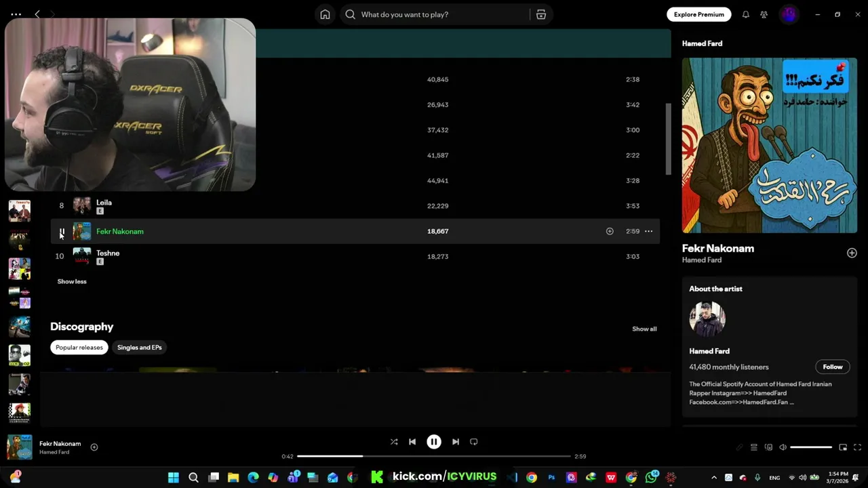This screenshot has width=868, height=488.
Task: Select Popular releases filter chip
Action: (x=79, y=347)
